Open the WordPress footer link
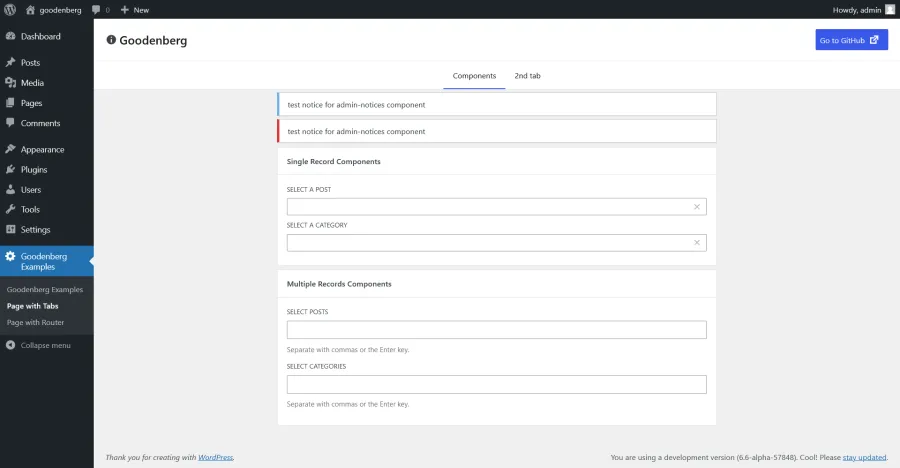This screenshot has width=900, height=468. 215,457
